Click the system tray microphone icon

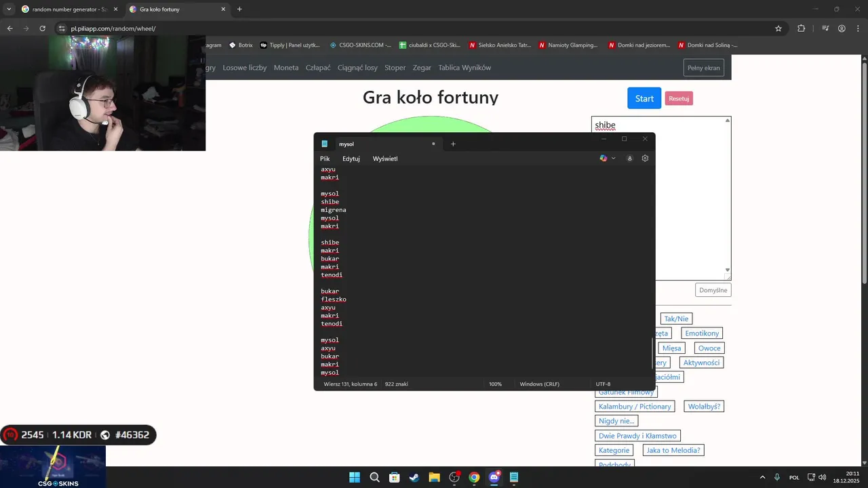777,477
